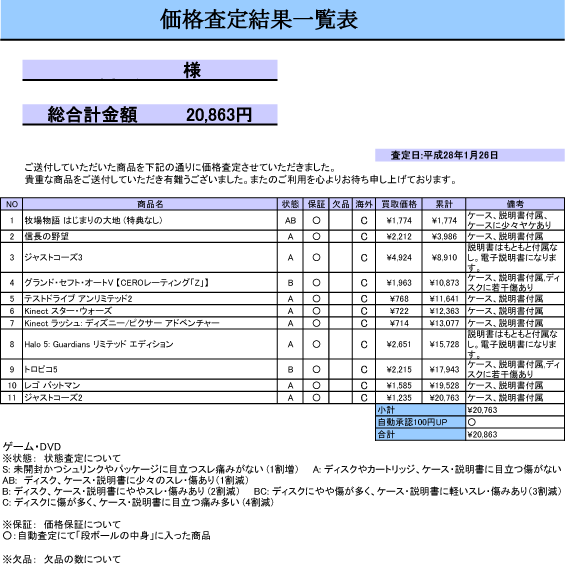Select the 様 name field

coord(150,70)
